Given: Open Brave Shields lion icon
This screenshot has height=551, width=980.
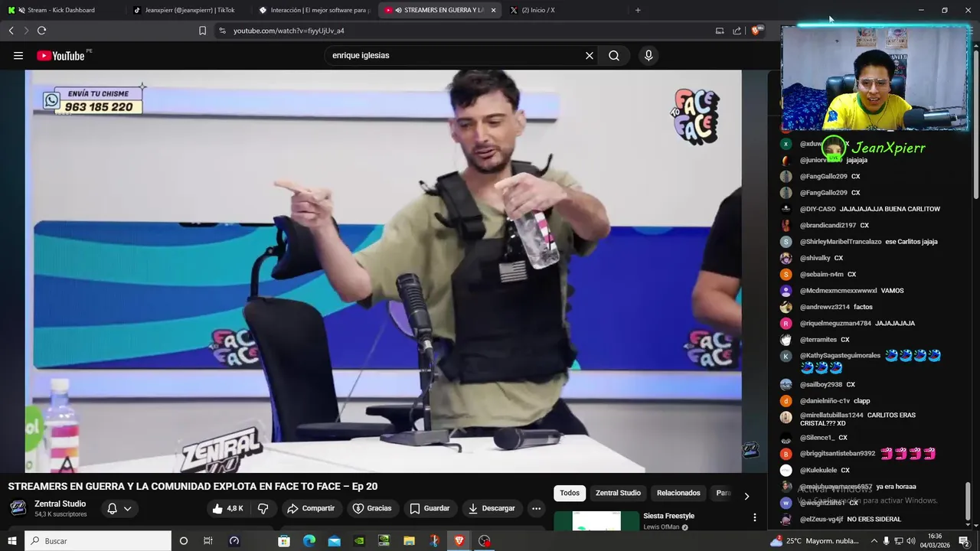Looking at the screenshot, I should click(756, 31).
